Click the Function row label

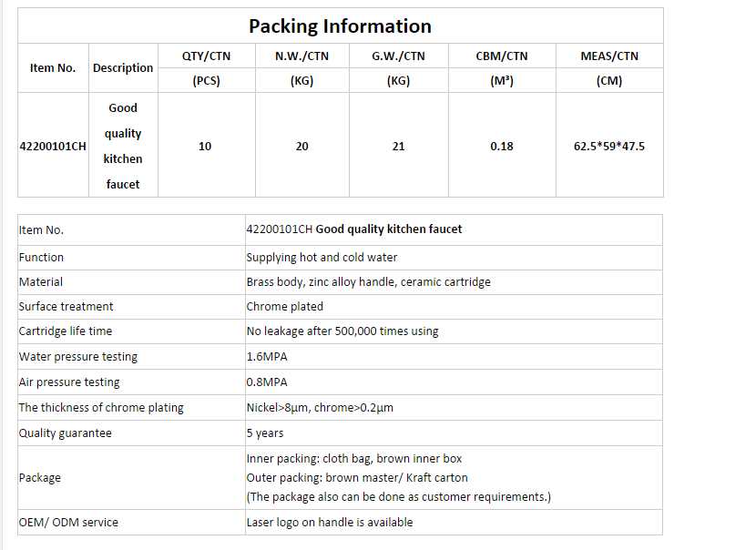click(x=42, y=258)
